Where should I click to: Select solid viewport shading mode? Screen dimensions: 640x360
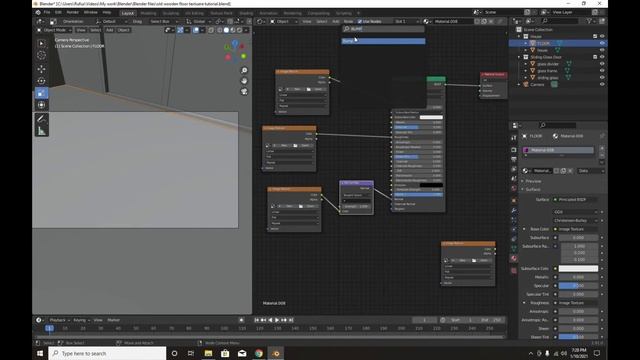[x=226, y=30]
